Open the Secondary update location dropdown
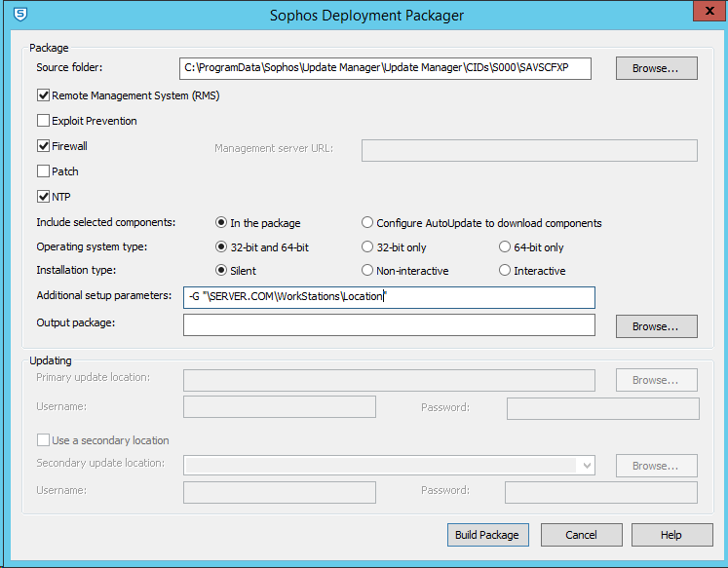The height and width of the screenshot is (568, 728). [587, 465]
